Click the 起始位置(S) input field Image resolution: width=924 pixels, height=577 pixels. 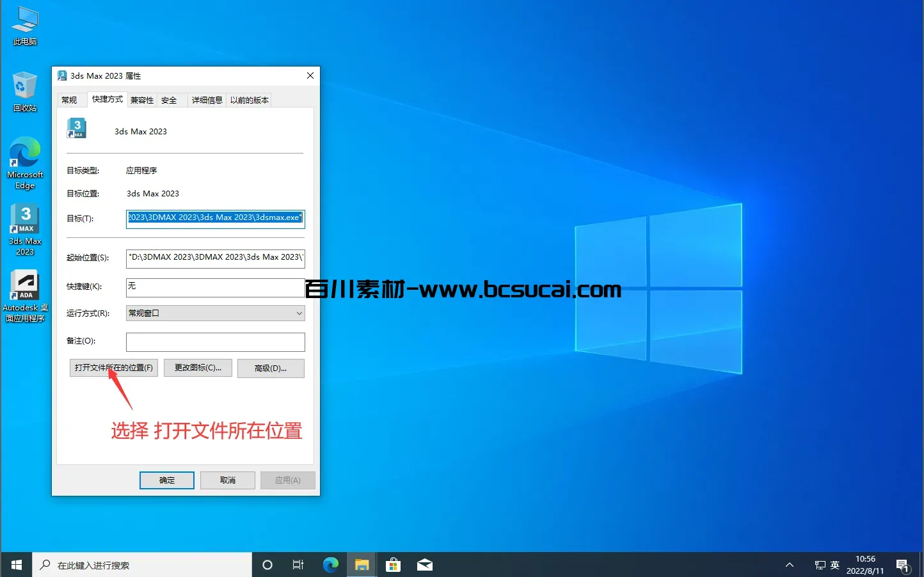pos(216,258)
